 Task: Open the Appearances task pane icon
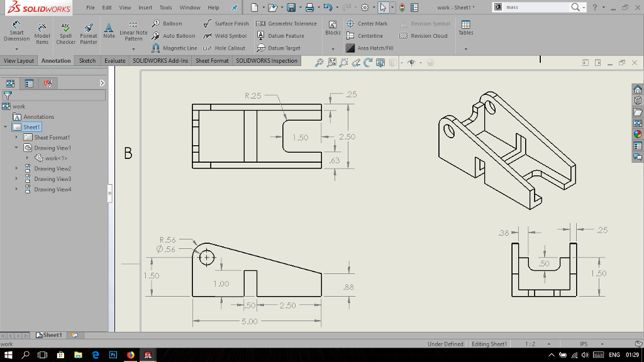[638, 133]
